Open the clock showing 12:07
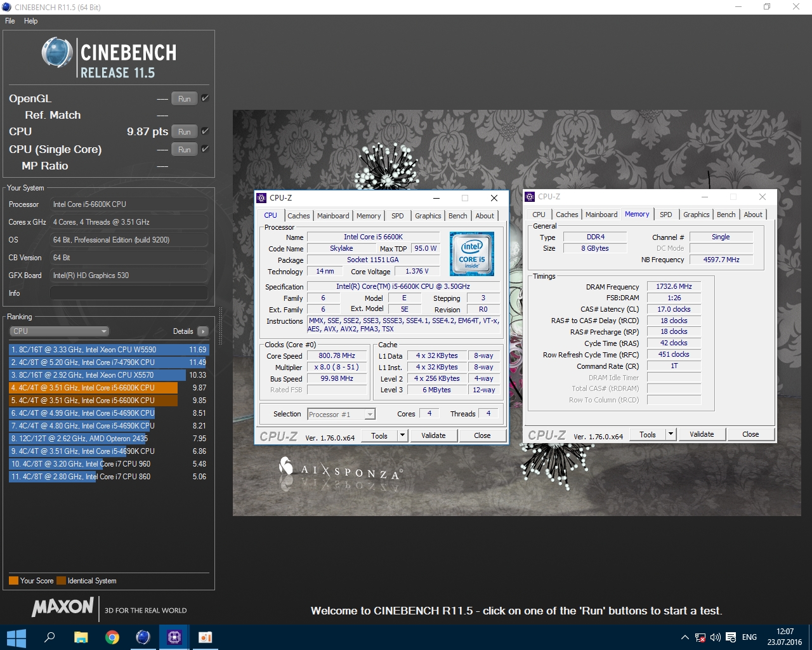Screen dimensions: 812x650 [785, 637]
